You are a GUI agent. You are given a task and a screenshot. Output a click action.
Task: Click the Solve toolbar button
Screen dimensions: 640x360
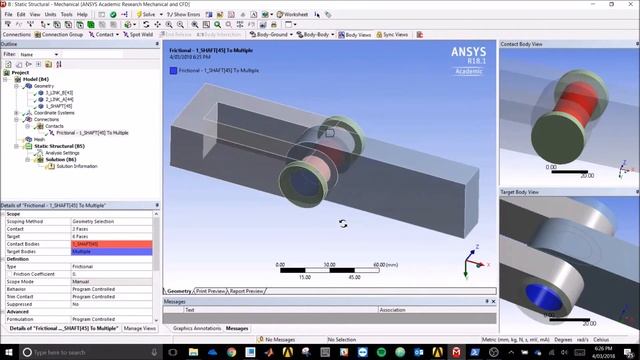pos(146,14)
